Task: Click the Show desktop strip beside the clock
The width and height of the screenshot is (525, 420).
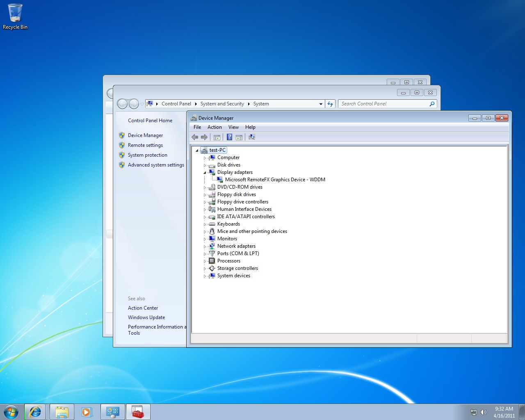Action: [x=522, y=412]
